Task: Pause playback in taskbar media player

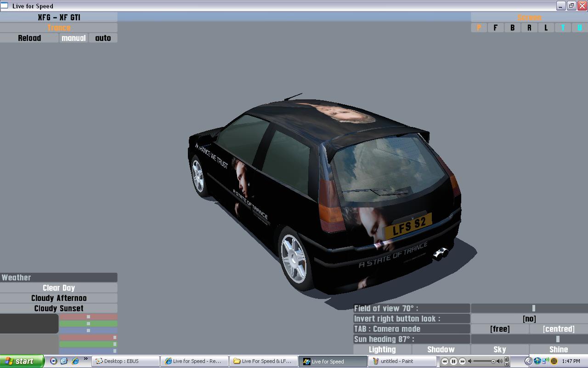Action: 453,362
